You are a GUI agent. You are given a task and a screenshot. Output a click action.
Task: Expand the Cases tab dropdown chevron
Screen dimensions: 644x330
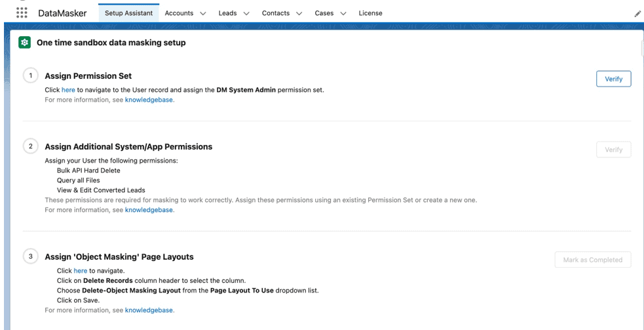click(x=343, y=13)
